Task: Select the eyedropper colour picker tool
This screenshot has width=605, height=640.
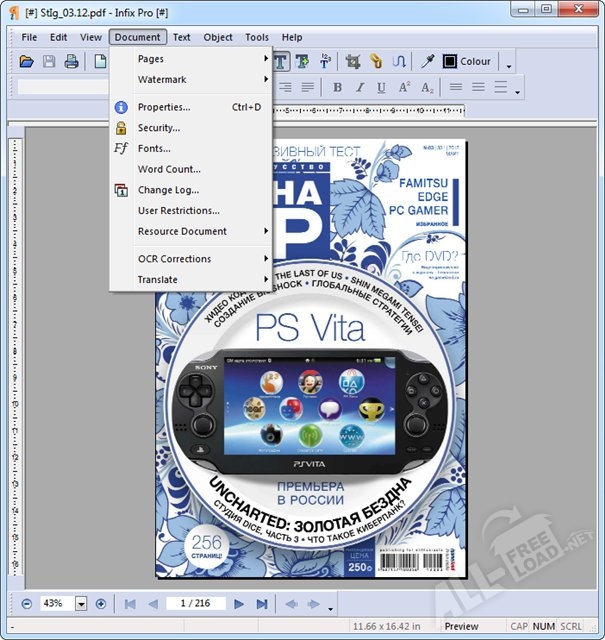Action: point(428,61)
